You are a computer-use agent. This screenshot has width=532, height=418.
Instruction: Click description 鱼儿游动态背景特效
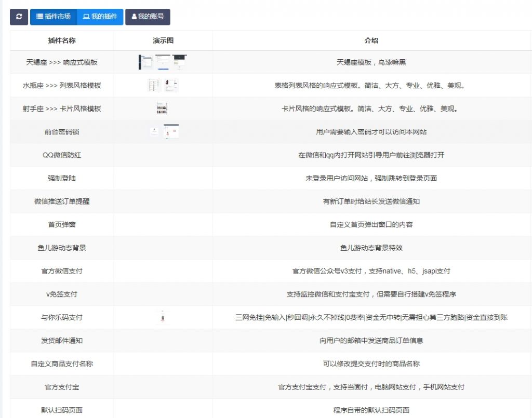pyautogui.click(x=371, y=248)
